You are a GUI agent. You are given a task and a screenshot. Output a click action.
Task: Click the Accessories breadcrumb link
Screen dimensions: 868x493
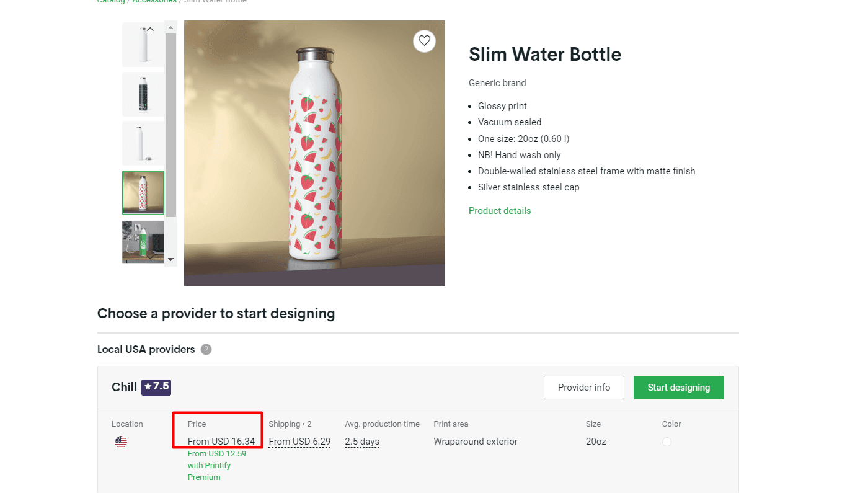pyautogui.click(x=154, y=2)
